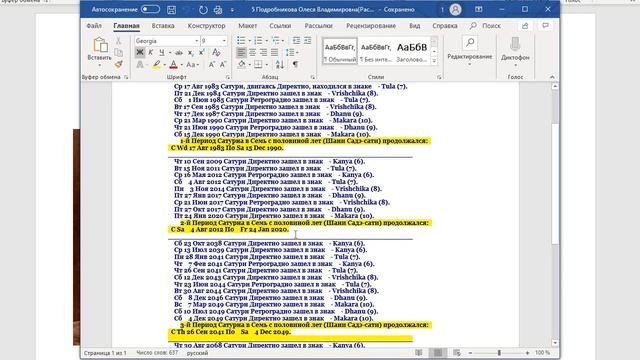Switch to the Макет tab
640x360 pixels.
[247, 26]
